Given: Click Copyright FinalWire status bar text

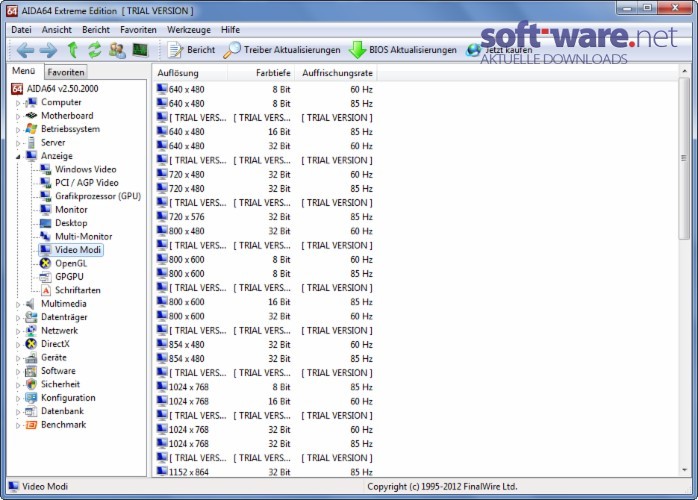Looking at the screenshot, I should [x=442, y=487].
